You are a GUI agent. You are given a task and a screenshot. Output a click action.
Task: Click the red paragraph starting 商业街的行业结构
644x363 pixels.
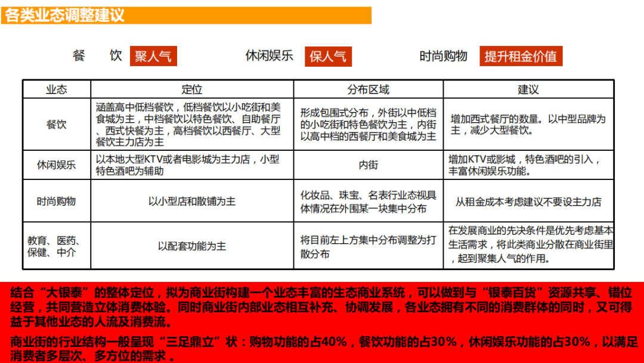click(324, 348)
